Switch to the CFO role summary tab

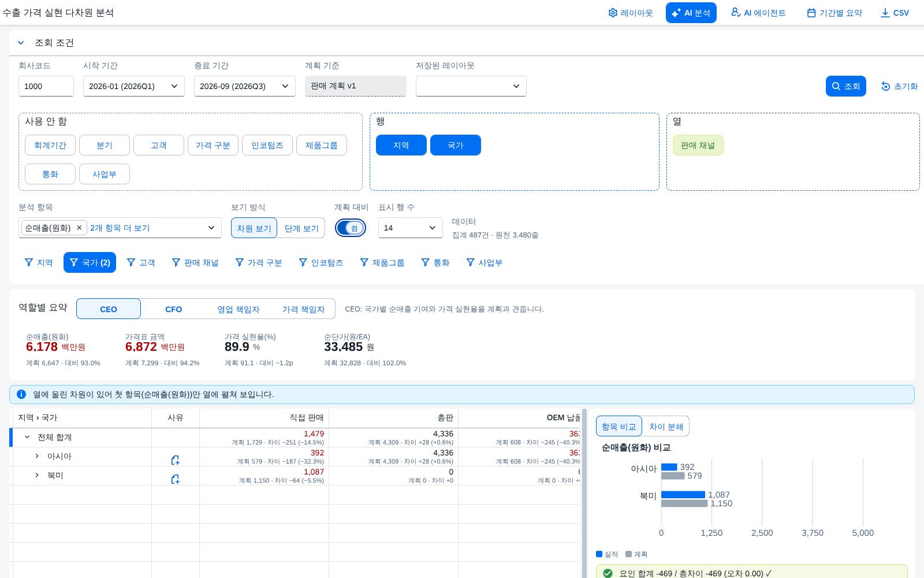174,309
